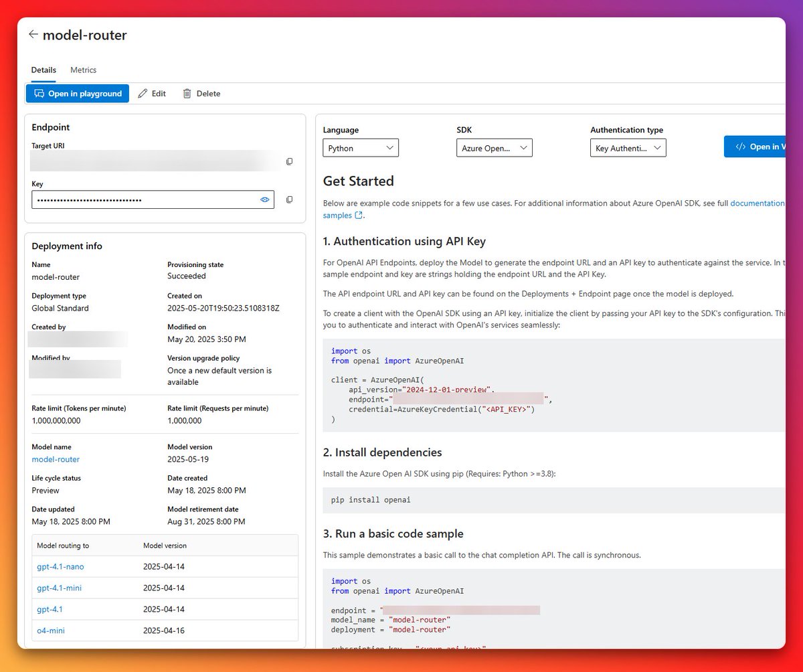Open the model-router model name link
The image size is (803, 672).
(x=56, y=459)
